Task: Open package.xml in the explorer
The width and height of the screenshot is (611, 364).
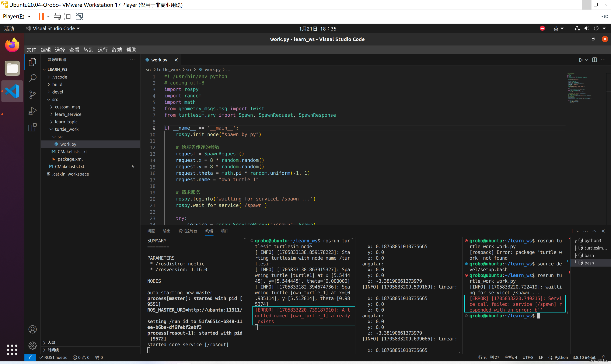Action: pyautogui.click(x=70, y=159)
